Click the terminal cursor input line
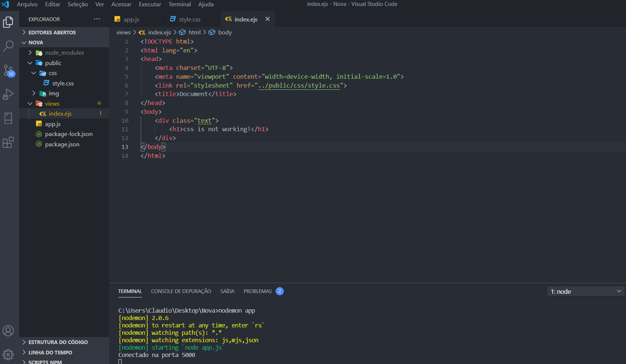Image resolution: width=626 pixels, height=364 pixels. (120, 361)
